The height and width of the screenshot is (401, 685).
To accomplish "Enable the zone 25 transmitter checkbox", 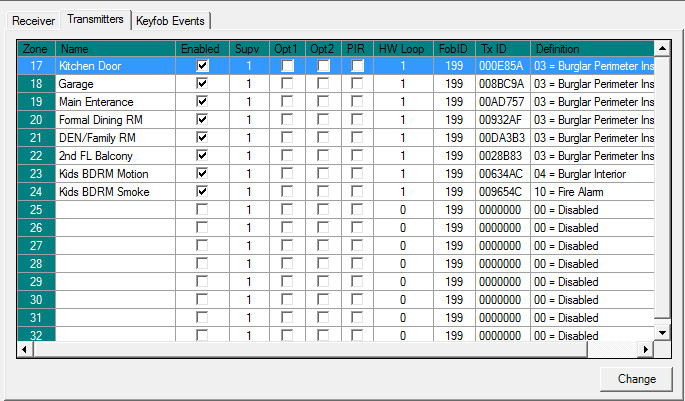I will pos(203,210).
